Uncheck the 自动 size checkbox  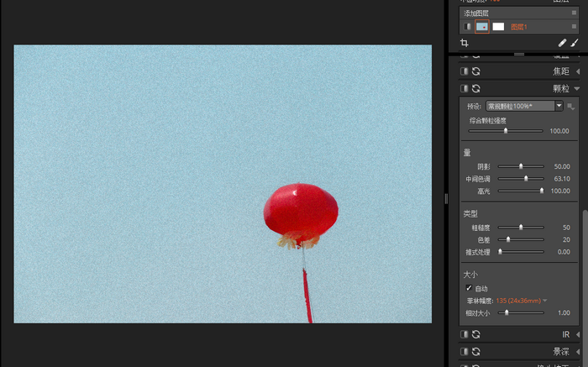point(469,288)
